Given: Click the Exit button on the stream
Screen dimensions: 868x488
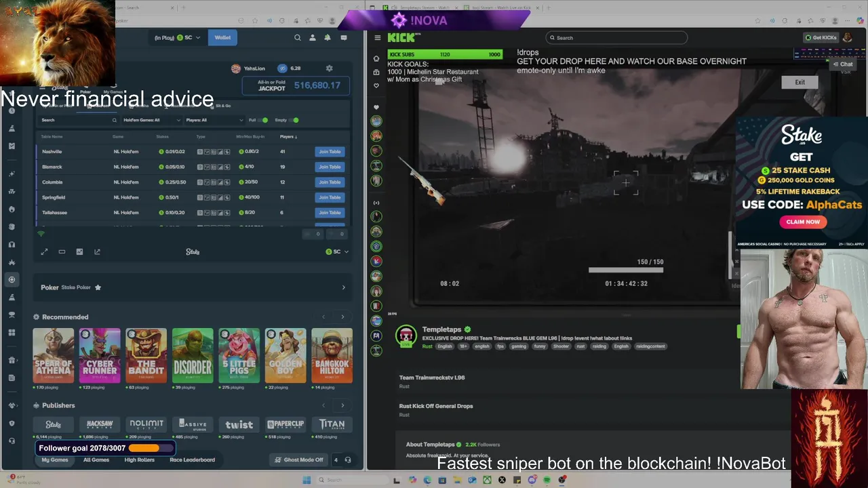Looking at the screenshot, I should pos(800,82).
